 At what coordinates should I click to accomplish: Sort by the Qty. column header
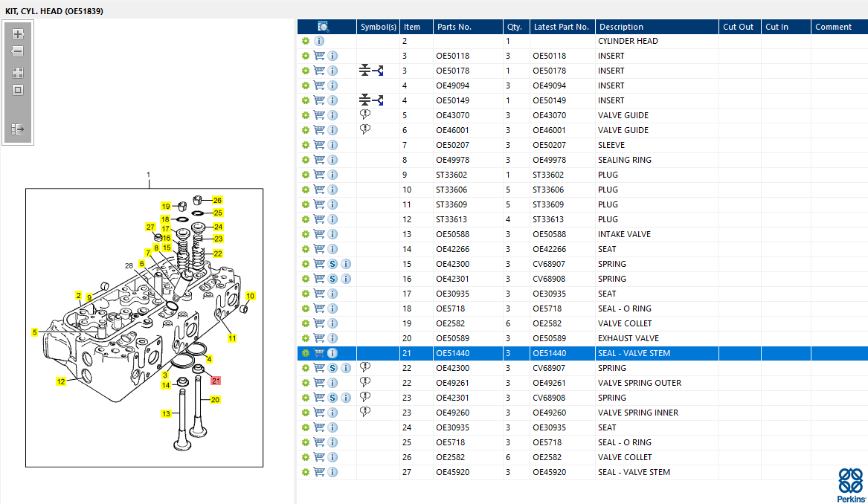[516, 27]
